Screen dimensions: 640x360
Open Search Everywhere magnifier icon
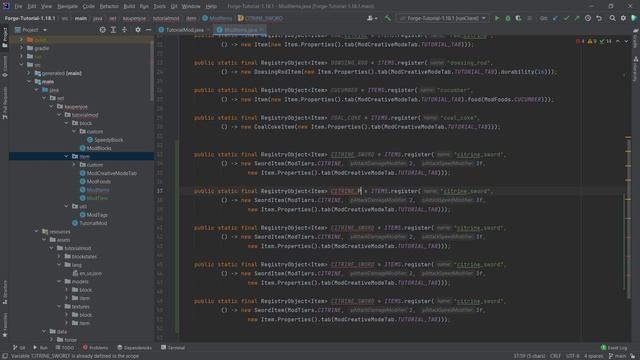pyautogui.click(x=613, y=18)
